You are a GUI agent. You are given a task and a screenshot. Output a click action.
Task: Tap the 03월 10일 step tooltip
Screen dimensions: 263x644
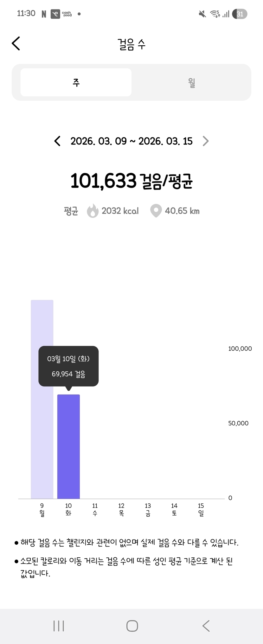click(68, 366)
